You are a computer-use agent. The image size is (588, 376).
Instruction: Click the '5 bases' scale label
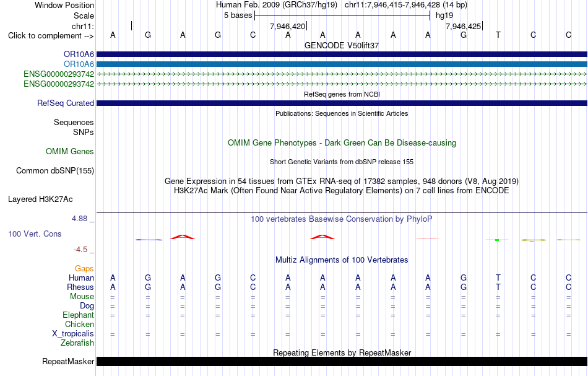pos(238,15)
